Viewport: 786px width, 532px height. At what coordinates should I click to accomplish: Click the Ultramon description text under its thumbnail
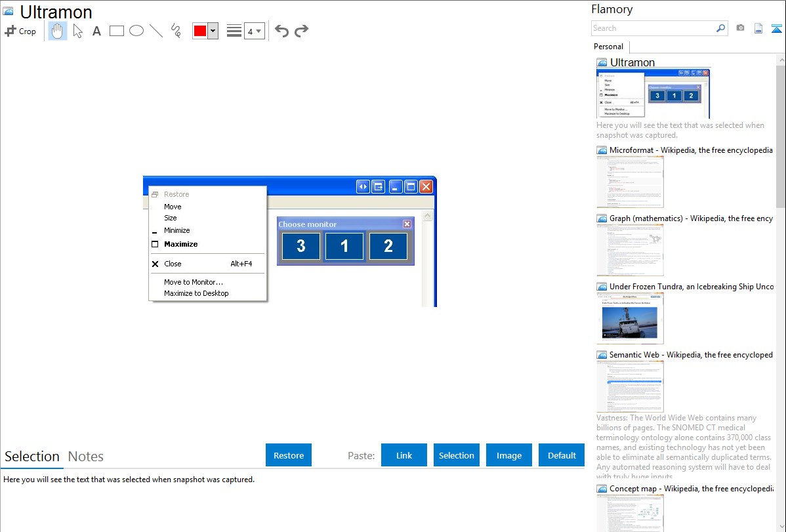click(680, 130)
